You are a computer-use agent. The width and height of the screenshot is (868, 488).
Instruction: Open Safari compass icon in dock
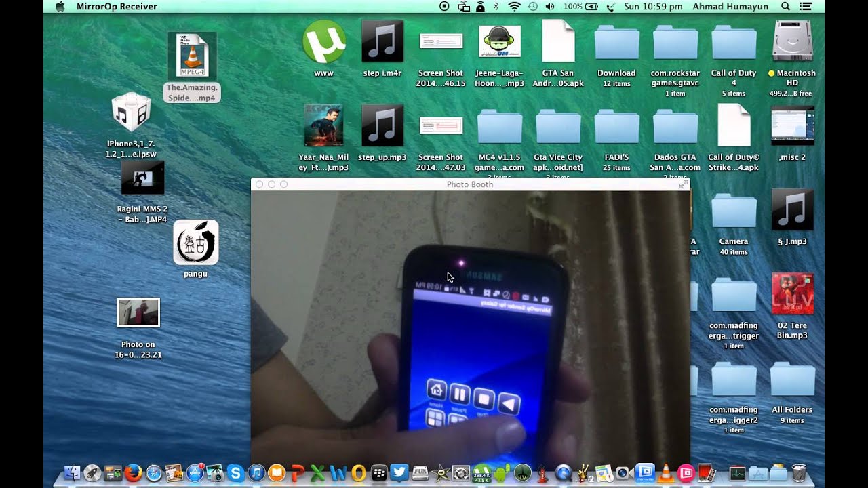point(154,473)
